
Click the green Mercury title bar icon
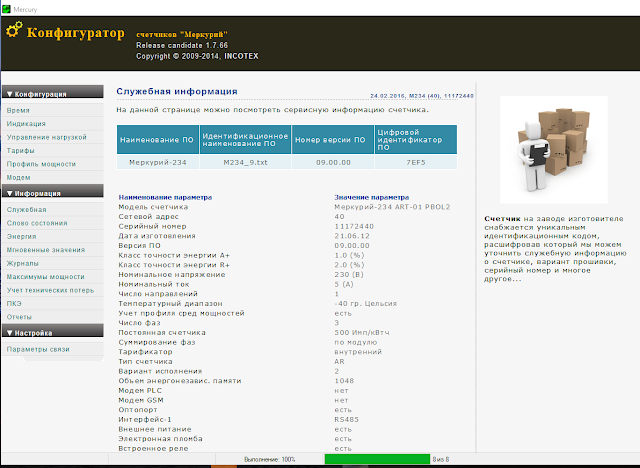click(6, 9)
